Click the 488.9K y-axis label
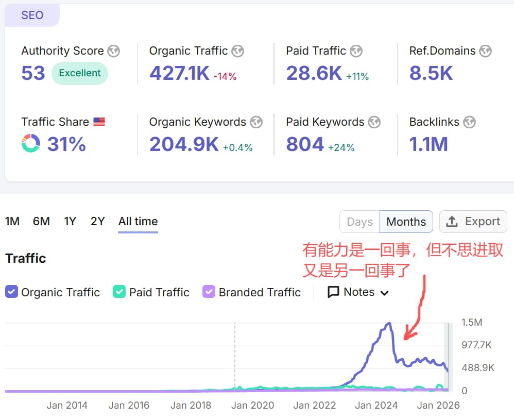The height and width of the screenshot is (420, 514). coord(478,368)
